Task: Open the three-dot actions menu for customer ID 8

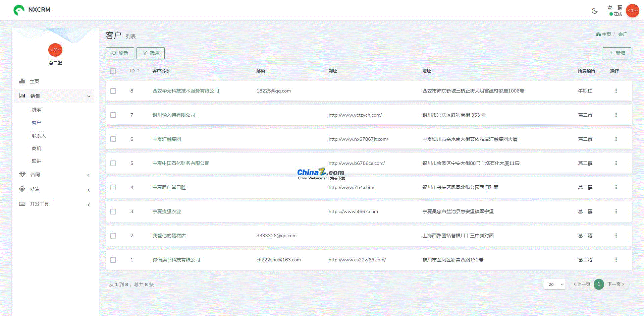Action: [x=616, y=91]
